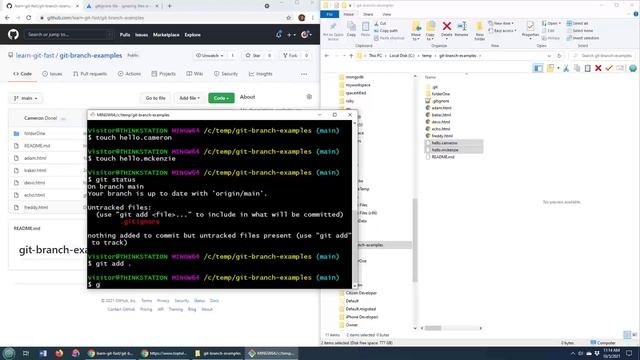Toggle the preview pane toolbar icon
The image size is (640, 360).
pos(538,68)
